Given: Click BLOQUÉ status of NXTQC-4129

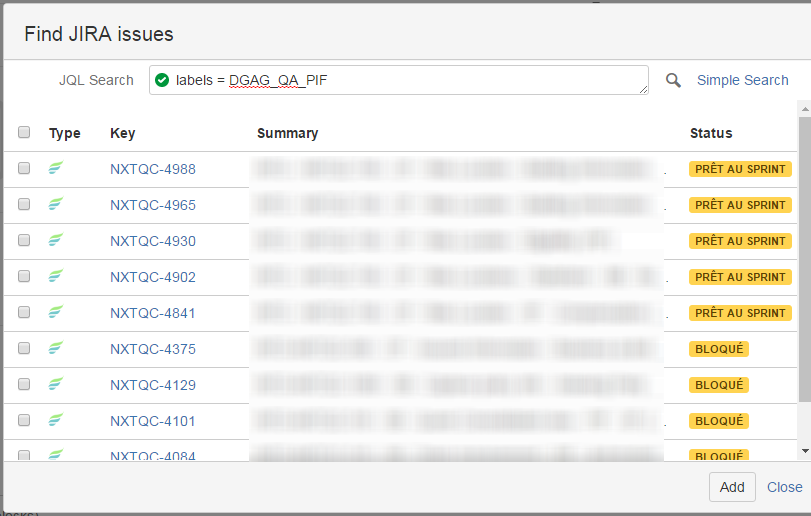Looking at the screenshot, I should click(719, 385).
